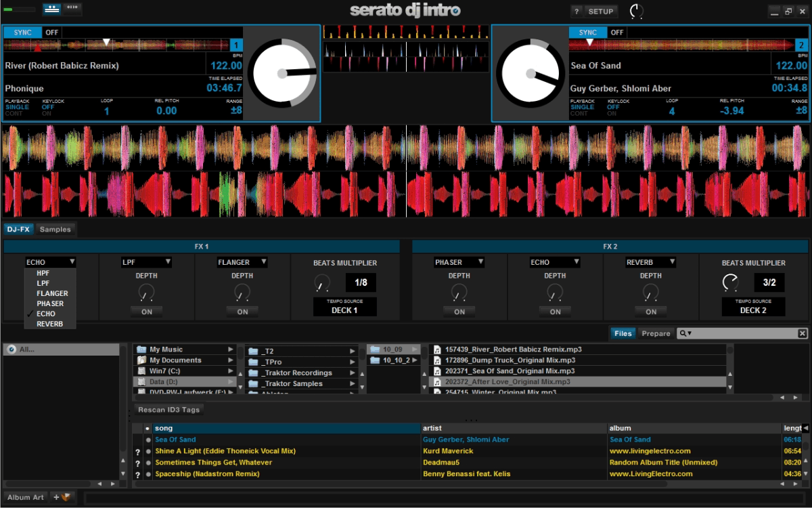
Task: Switch to the horizontal waveform display layout
Action: (x=51, y=9)
